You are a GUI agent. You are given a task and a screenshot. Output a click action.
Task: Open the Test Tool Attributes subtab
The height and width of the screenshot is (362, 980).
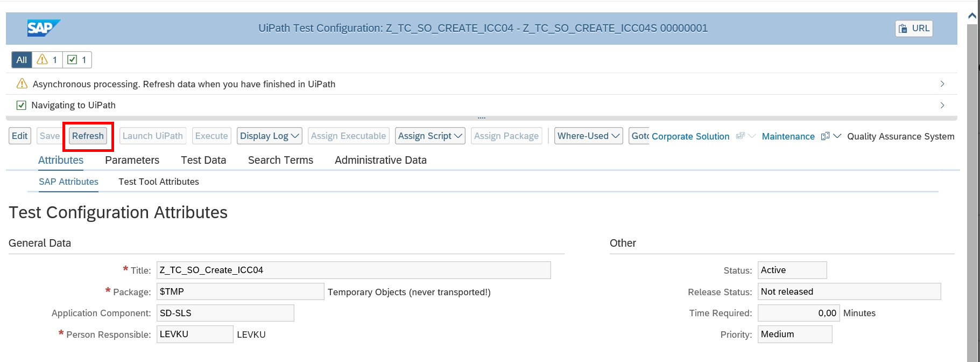[x=159, y=182]
